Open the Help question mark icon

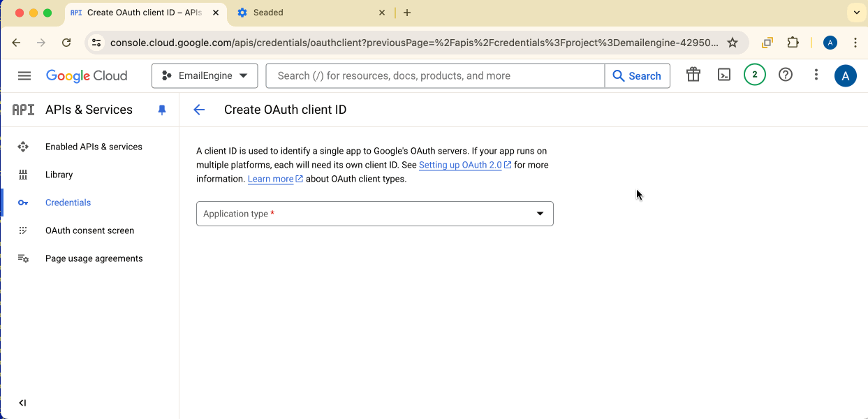point(785,75)
